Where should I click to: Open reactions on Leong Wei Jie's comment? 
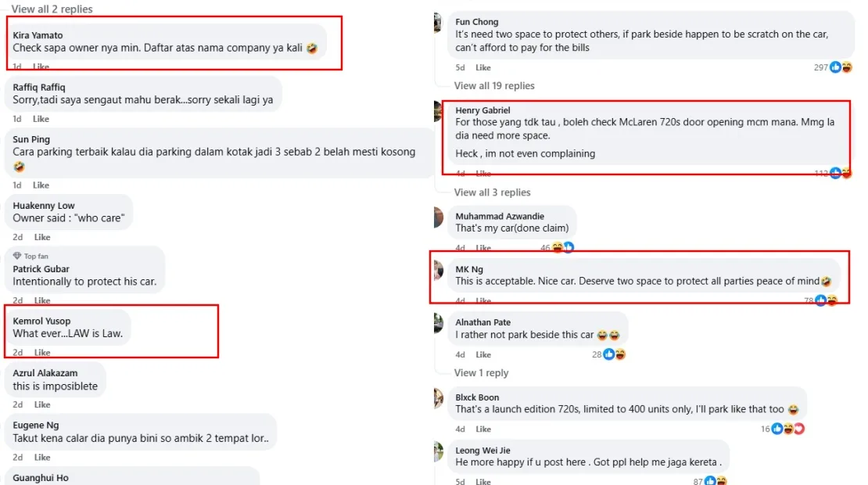(715, 481)
